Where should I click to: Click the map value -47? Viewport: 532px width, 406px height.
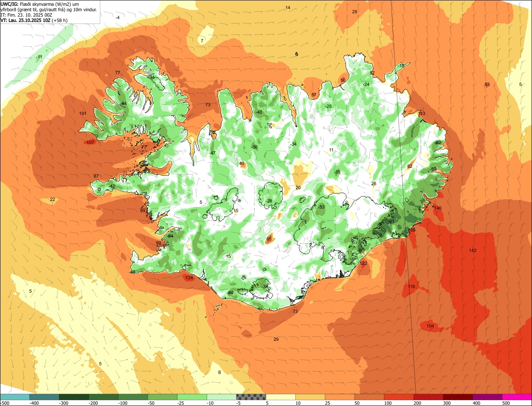(x=212, y=153)
